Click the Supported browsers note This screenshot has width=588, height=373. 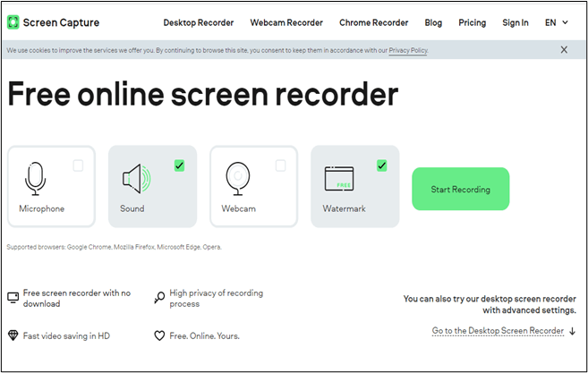pyautogui.click(x=114, y=247)
